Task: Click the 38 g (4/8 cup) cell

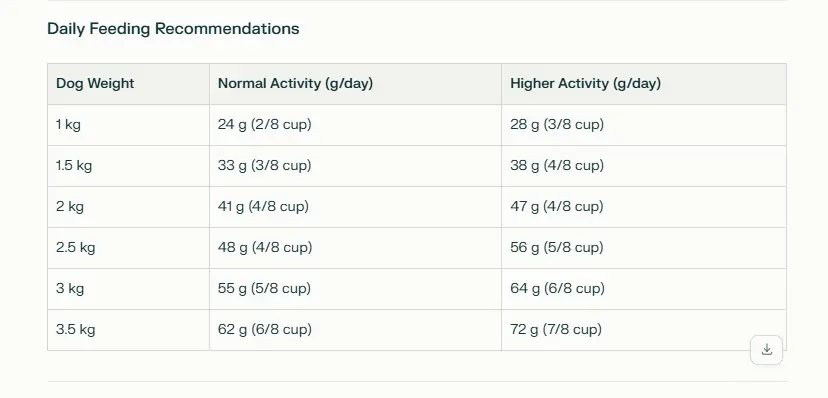Action: [x=644, y=166]
